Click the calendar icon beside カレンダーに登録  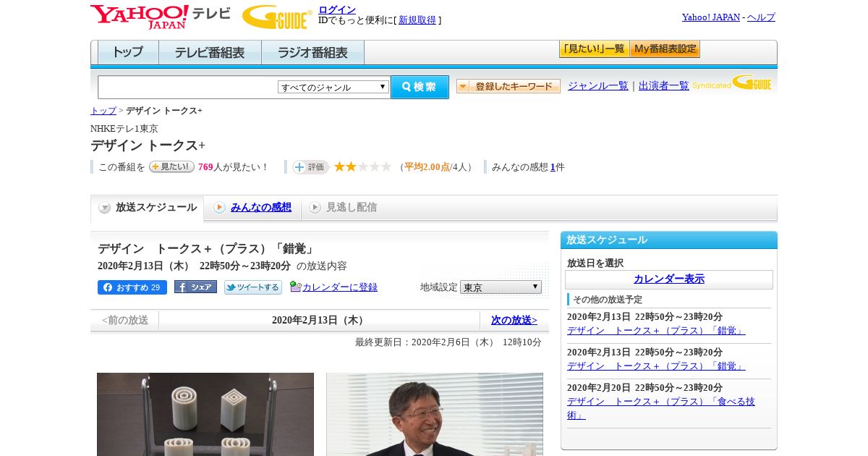295,287
